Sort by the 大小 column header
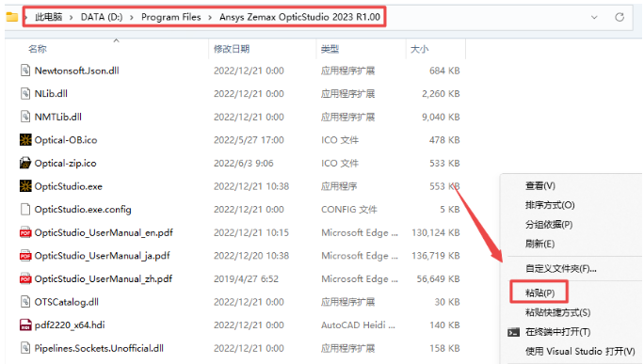 (419, 49)
